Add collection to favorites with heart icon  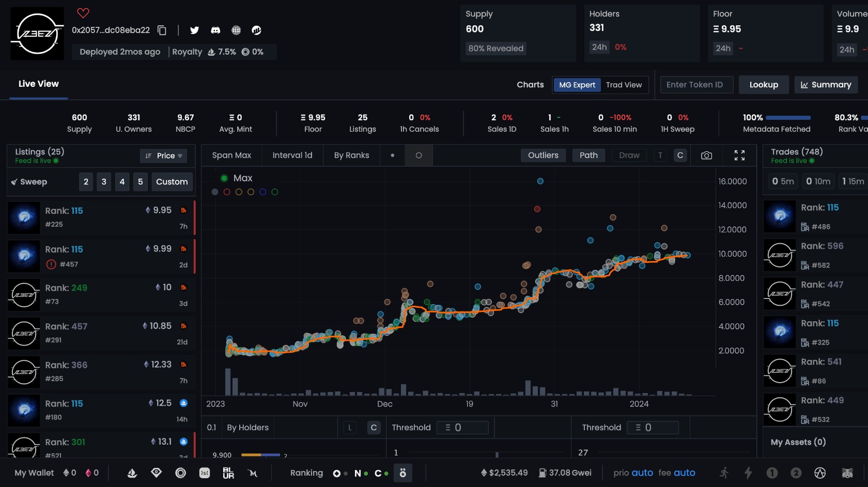pos(83,13)
